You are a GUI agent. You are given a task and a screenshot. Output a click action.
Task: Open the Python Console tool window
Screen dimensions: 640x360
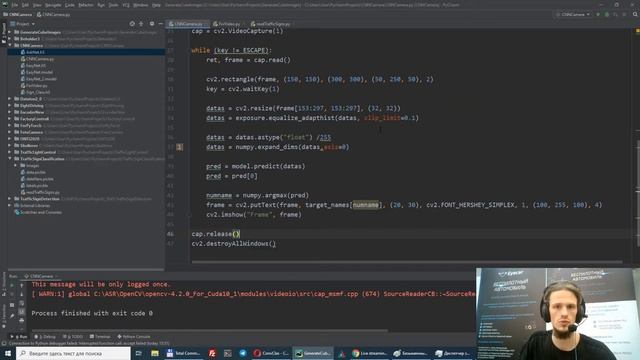click(134, 337)
